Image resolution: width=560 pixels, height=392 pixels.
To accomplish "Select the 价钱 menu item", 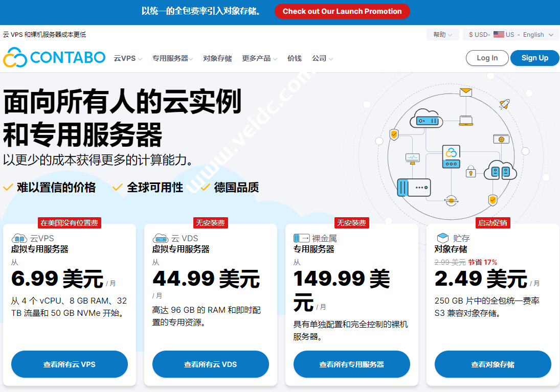I will click(295, 58).
